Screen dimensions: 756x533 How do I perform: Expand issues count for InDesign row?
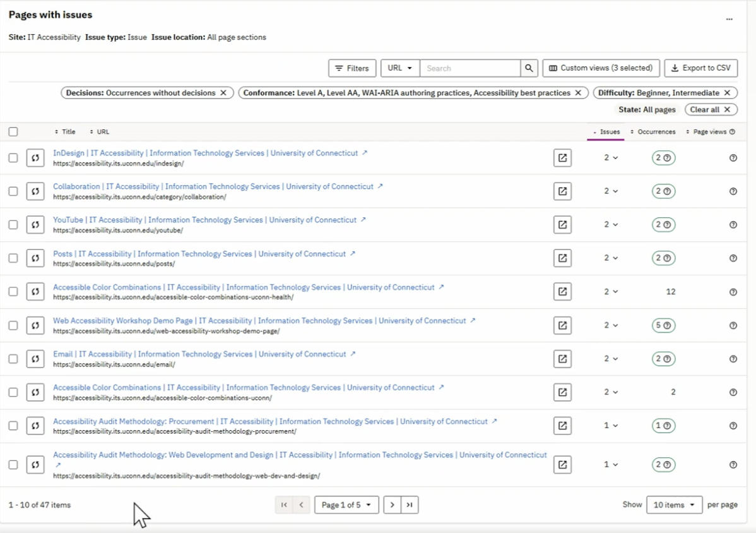(x=611, y=158)
